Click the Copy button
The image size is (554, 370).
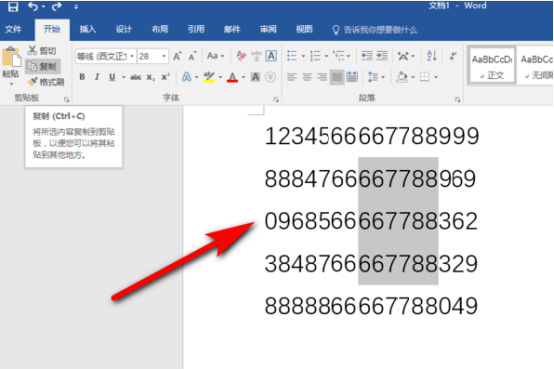(x=43, y=66)
